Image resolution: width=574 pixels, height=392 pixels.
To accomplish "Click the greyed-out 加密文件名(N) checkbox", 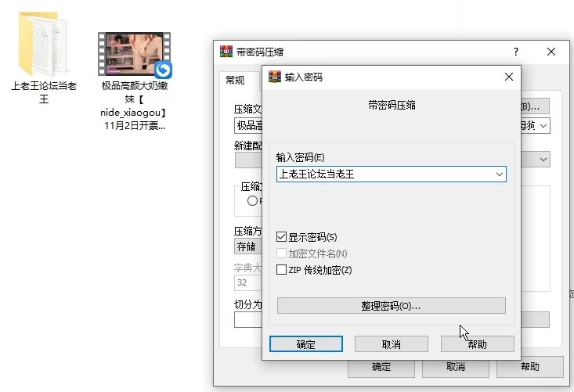I will (281, 254).
